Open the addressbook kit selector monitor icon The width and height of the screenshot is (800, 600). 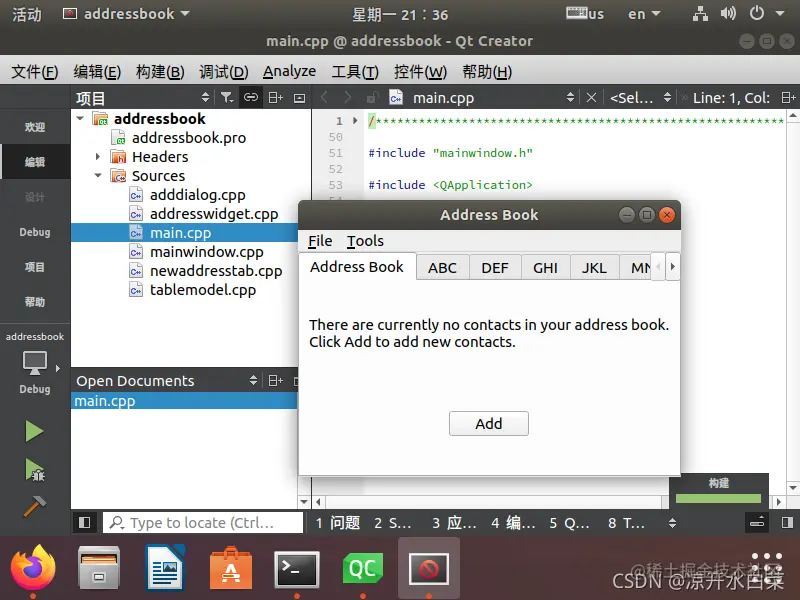click(x=35, y=363)
